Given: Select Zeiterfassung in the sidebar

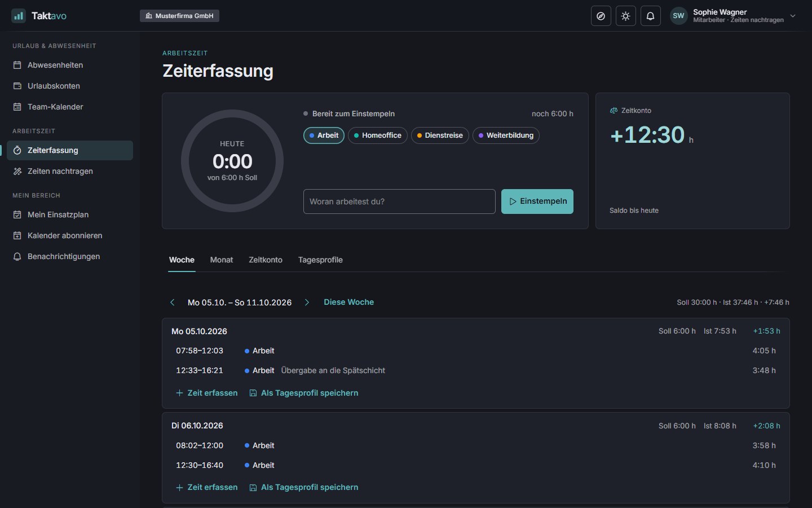Looking at the screenshot, I should 70,150.
